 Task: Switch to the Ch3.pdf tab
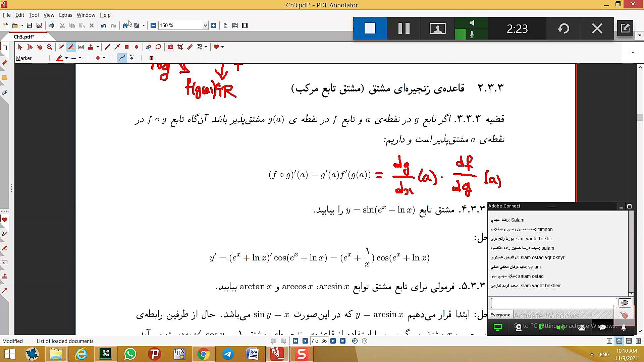(24, 37)
